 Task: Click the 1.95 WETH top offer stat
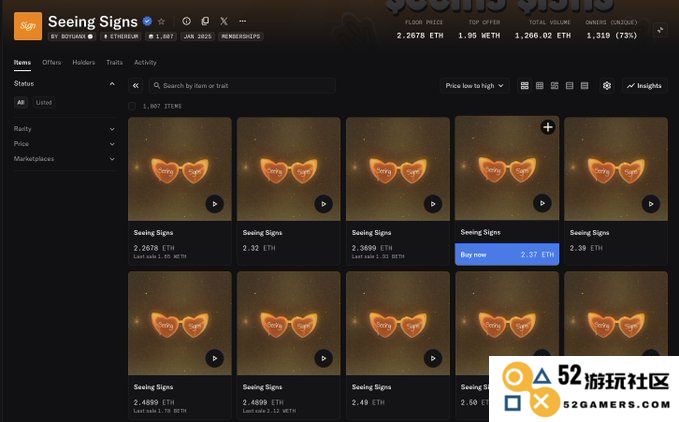(x=479, y=35)
